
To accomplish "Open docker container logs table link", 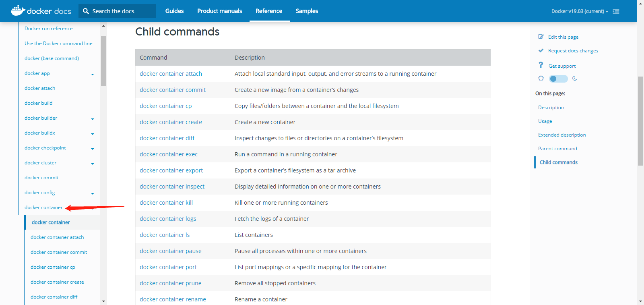I will click(x=168, y=219).
